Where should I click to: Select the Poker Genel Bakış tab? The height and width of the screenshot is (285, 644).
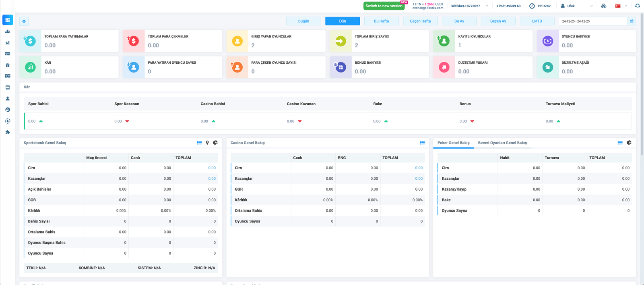point(453,143)
